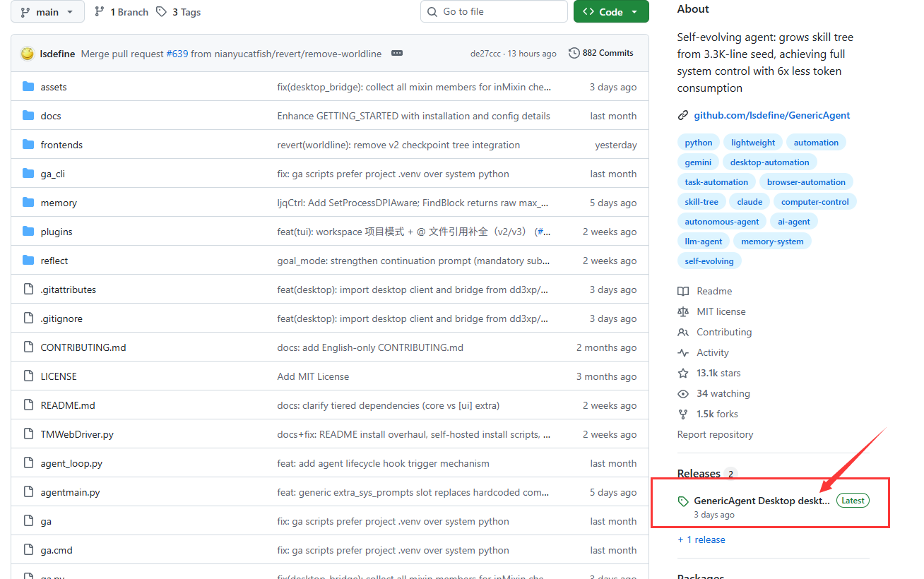Open the MIT license link

(x=711, y=311)
